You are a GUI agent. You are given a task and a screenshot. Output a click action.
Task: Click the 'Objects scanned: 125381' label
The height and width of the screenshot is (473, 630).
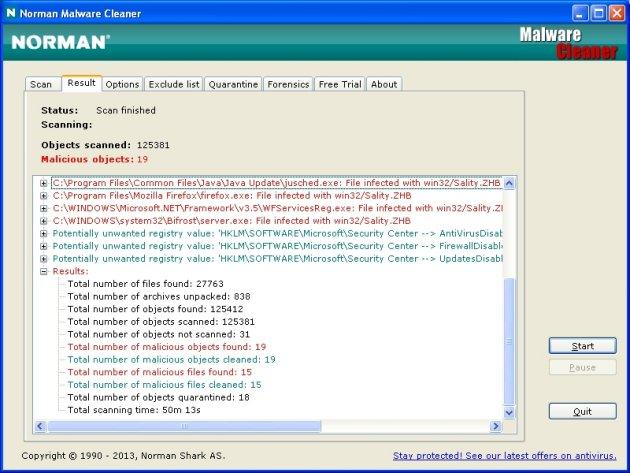105,145
